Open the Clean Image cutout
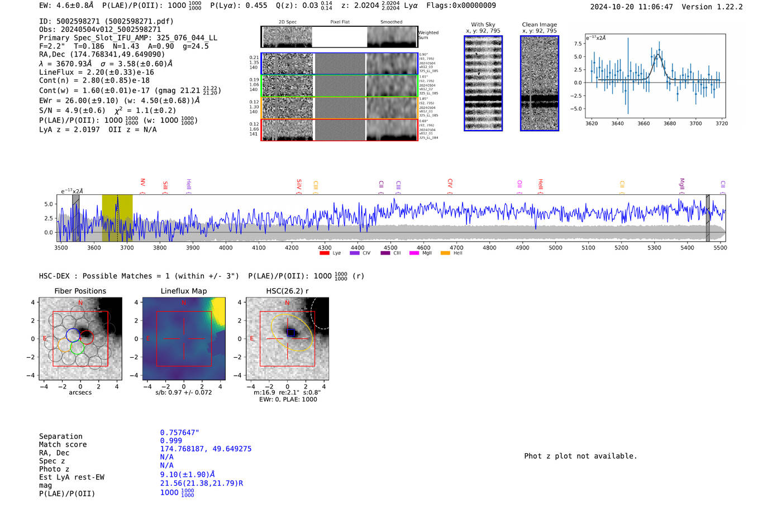This screenshot has height=532, width=782. [539, 83]
